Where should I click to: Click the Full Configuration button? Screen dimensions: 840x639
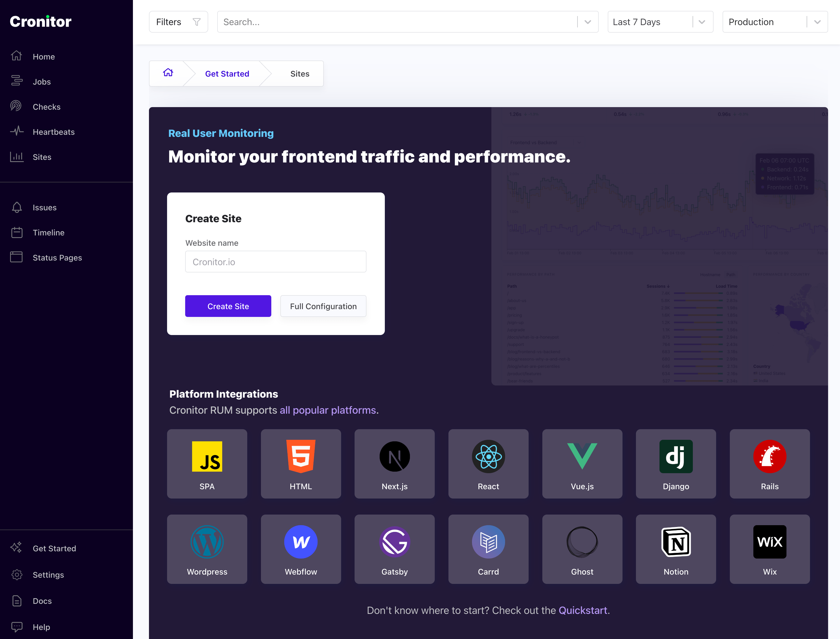pyautogui.click(x=323, y=306)
